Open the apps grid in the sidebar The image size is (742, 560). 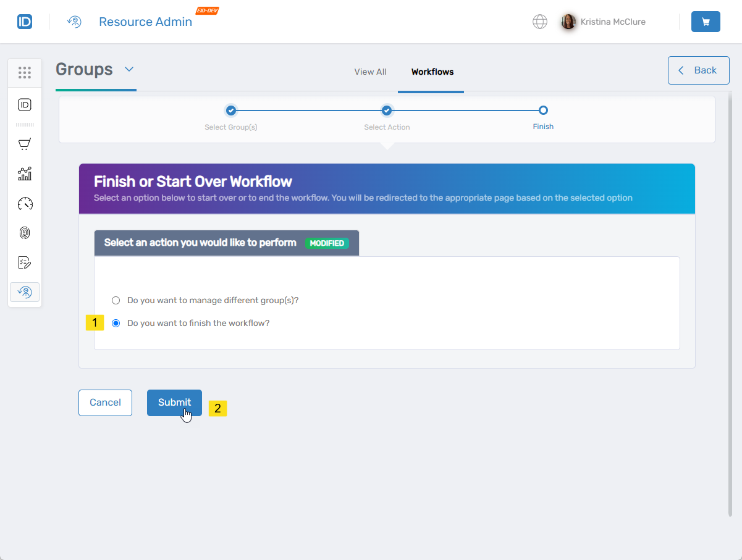(25, 72)
